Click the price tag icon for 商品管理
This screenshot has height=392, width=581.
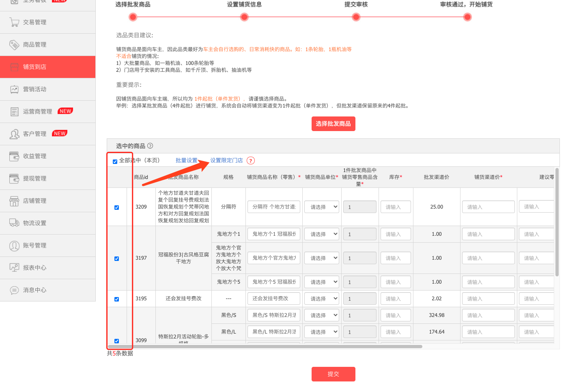pos(14,45)
